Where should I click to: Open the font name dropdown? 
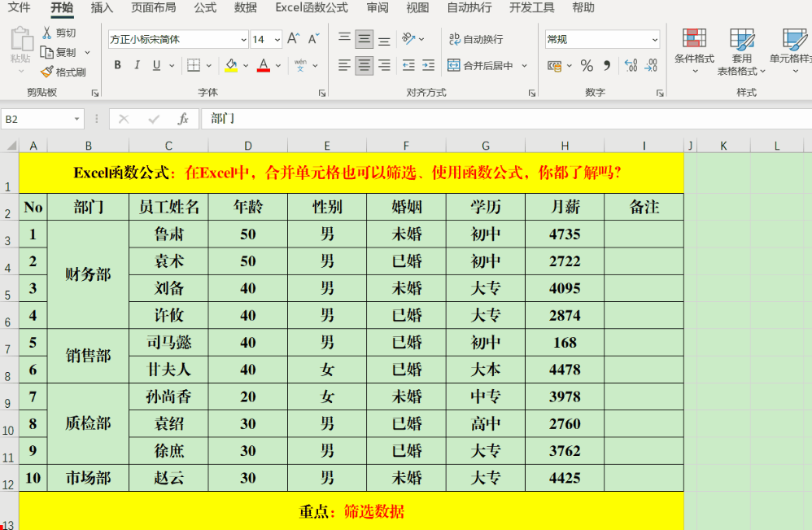243,39
